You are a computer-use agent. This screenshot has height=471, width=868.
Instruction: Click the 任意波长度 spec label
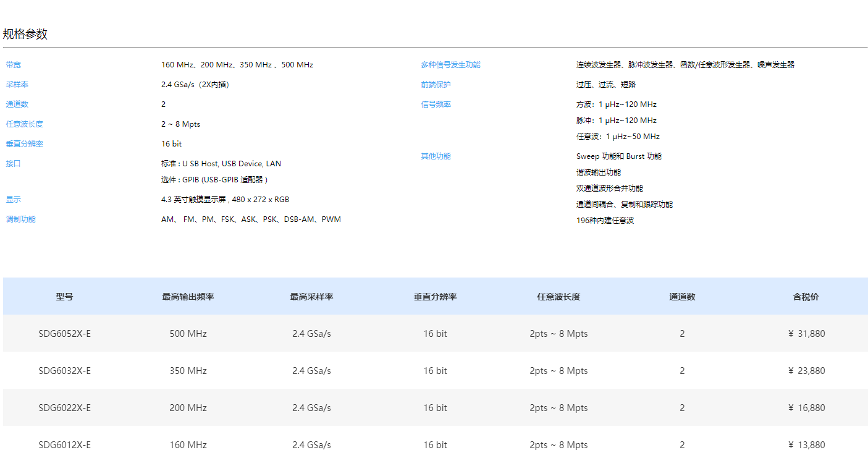[24, 124]
